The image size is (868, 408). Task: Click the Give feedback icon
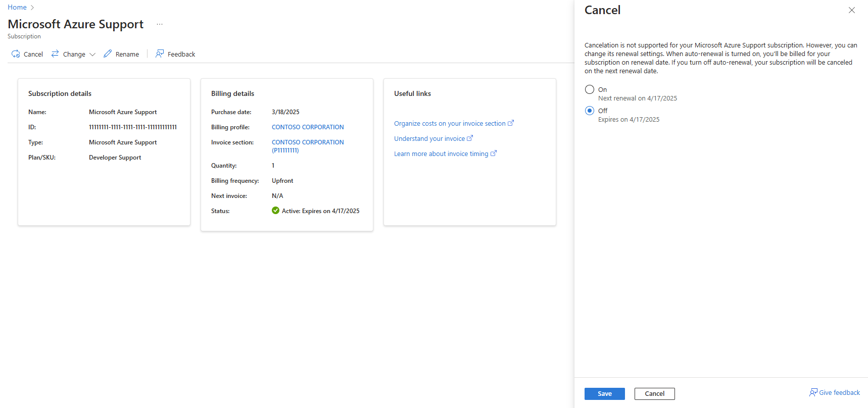tap(813, 392)
